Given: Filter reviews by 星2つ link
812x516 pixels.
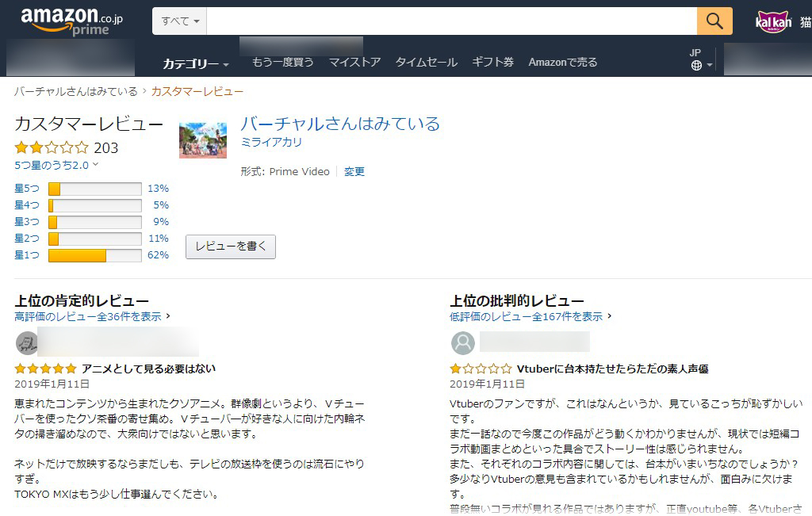Looking at the screenshot, I should coord(27,238).
